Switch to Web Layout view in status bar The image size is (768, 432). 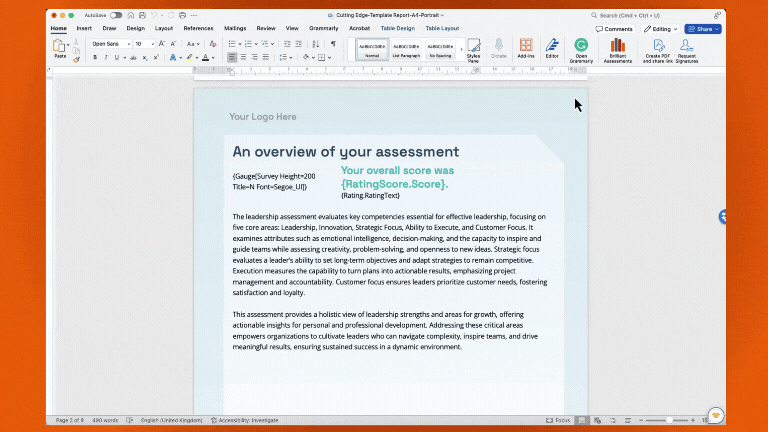tap(597, 420)
